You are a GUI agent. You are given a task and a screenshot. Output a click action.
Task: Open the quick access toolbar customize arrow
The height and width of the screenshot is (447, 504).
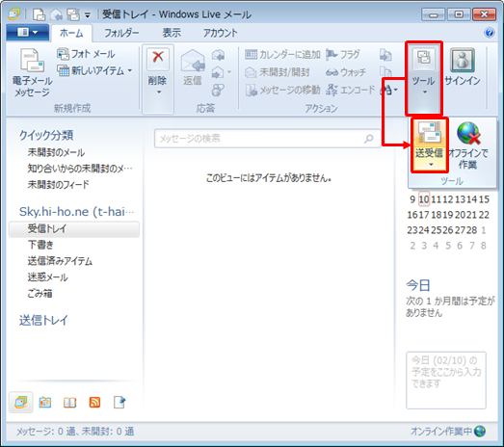(x=88, y=14)
